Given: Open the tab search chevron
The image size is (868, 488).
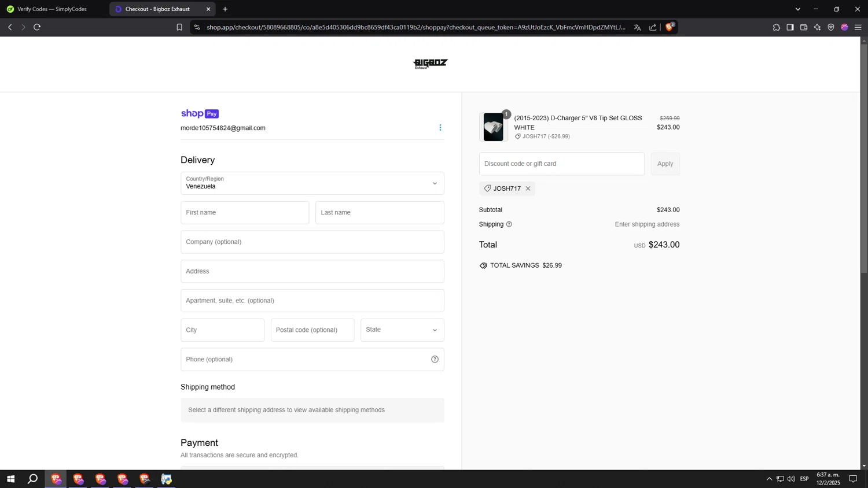Looking at the screenshot, I should click(x=798, y=9).
